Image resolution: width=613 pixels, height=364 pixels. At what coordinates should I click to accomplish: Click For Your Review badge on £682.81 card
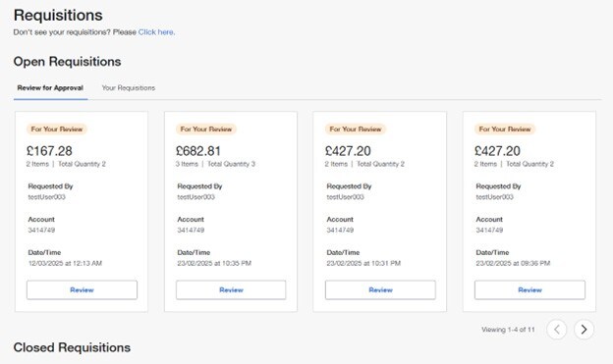point(206,129)
